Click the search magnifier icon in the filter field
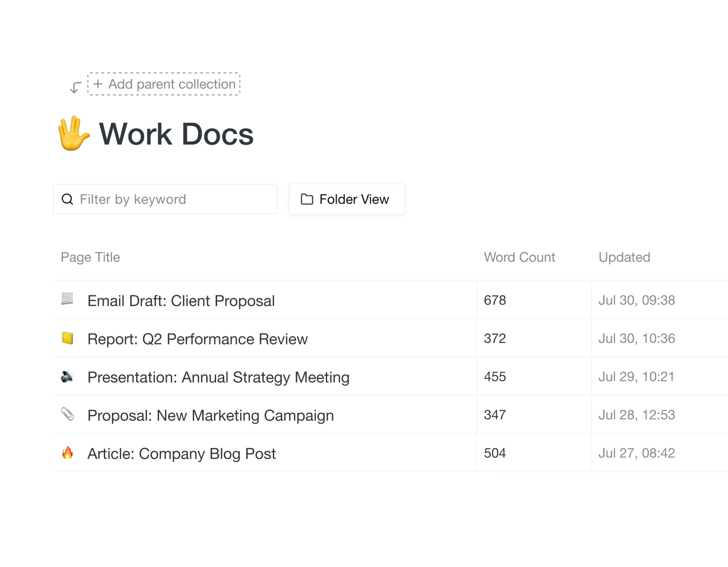This screenshot has height=567, width=728. tap(67, 199)
